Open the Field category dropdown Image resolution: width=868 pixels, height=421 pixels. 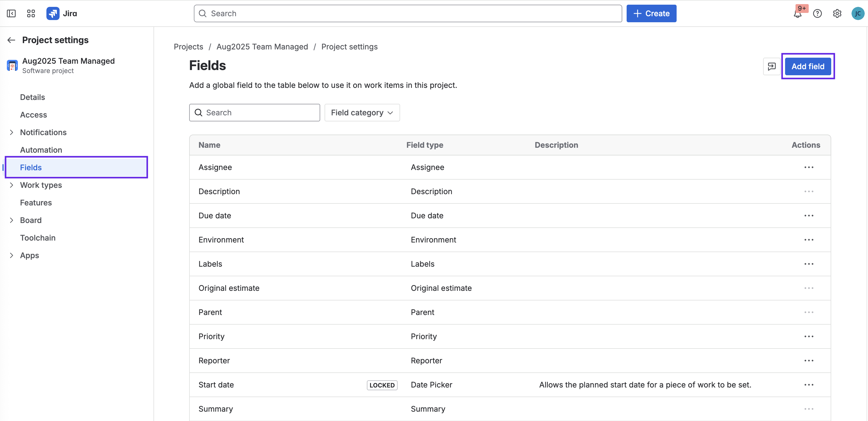(x=362, y=113)
